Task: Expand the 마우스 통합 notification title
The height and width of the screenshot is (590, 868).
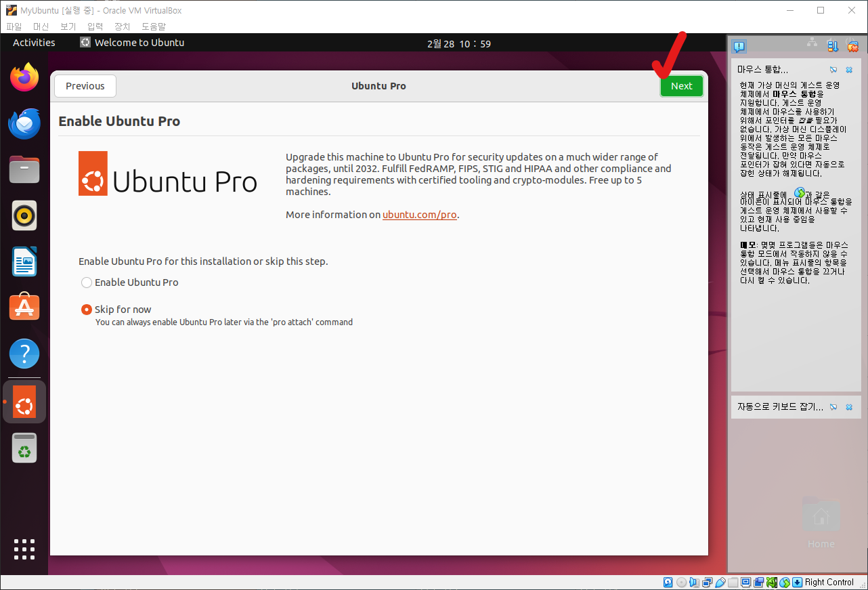Action: coord(763,70)
